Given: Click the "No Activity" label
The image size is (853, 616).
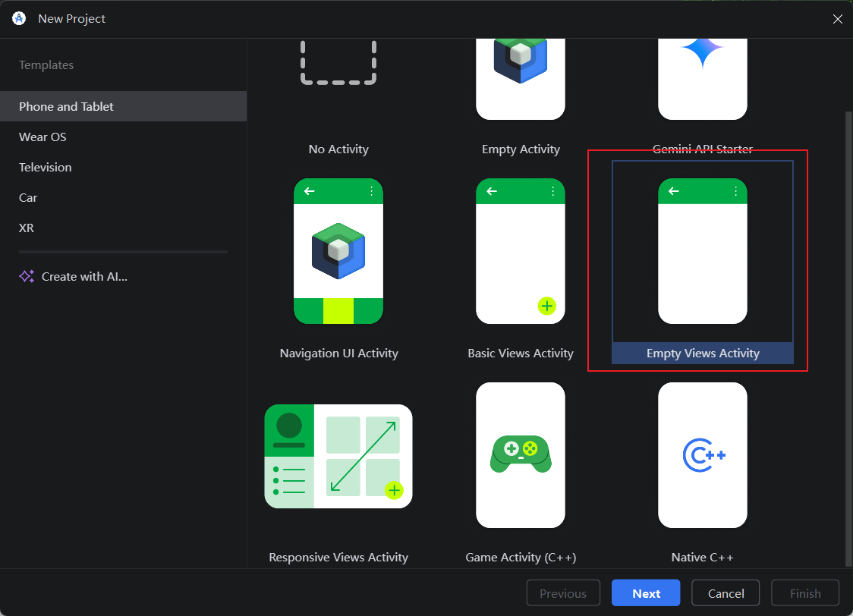Looking at the screenshot, I should click(338, 149).
